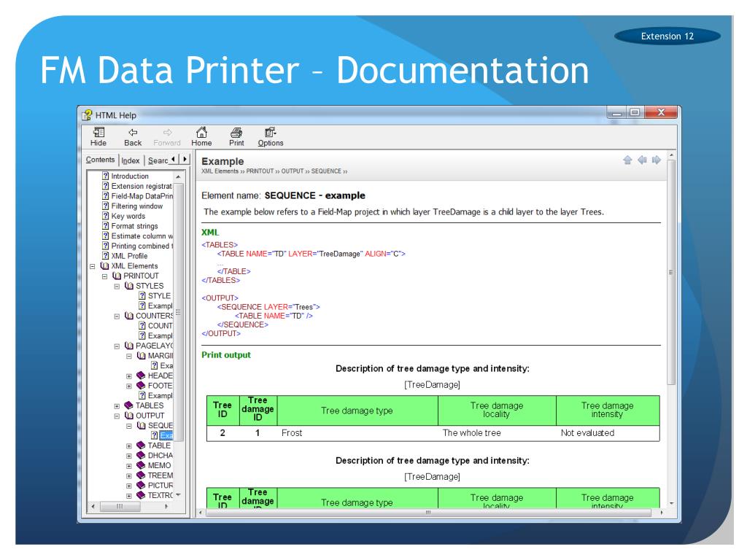
Task: Click the HTML Help title bar icon
Action: [x=88, y=114]
